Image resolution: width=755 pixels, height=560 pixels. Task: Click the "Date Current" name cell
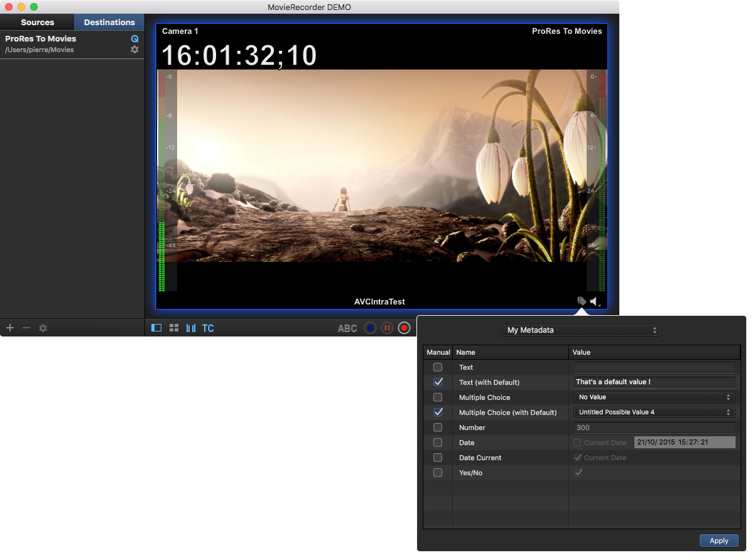pos(481,458)
